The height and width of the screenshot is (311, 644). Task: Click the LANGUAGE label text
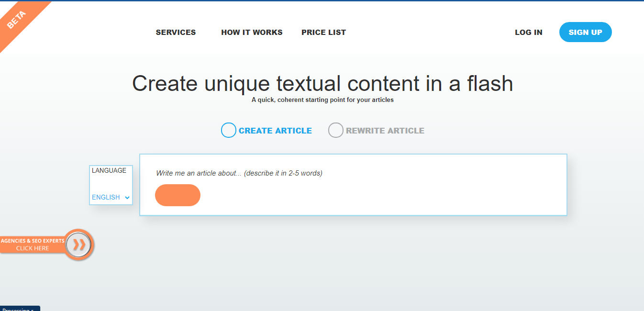tap(109, 170)
